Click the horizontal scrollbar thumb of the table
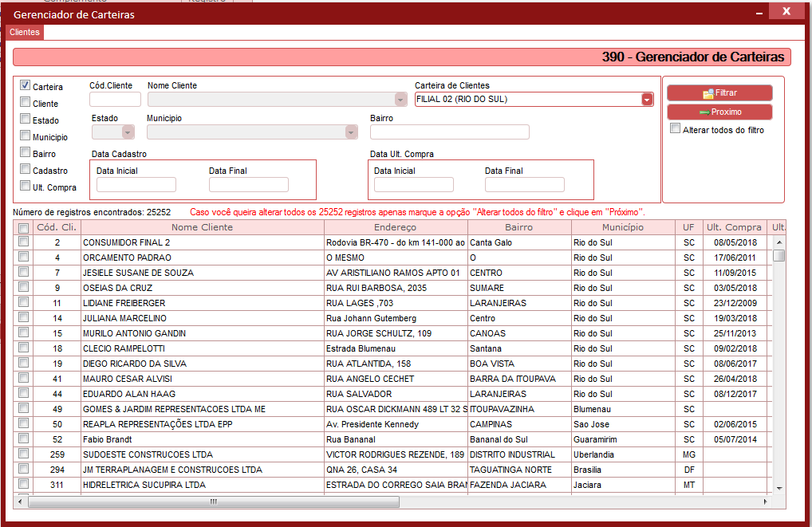 click(x=214, y=501)
